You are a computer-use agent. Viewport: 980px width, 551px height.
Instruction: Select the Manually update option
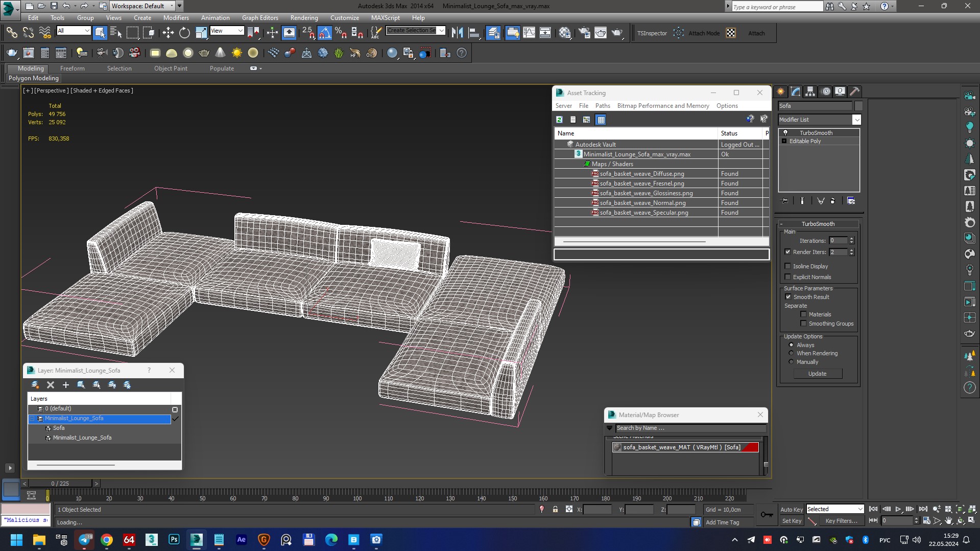tap(791, 362)
